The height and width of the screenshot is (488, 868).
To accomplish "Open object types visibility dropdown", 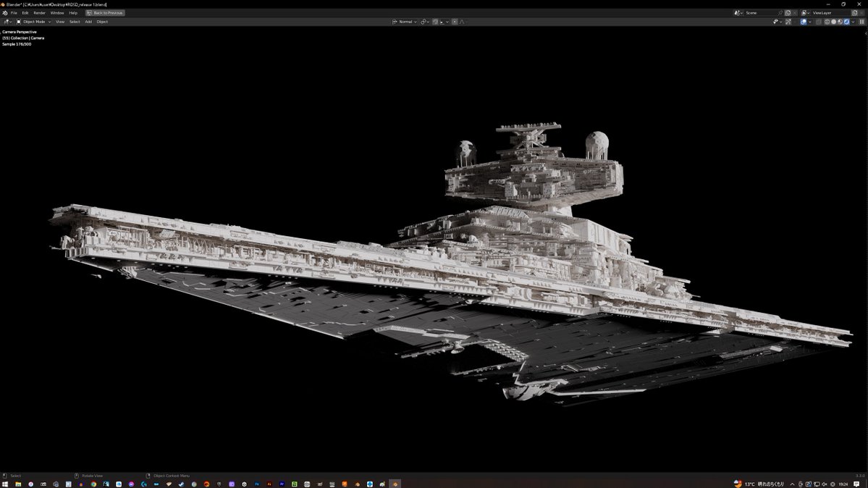I will [778, 22].
